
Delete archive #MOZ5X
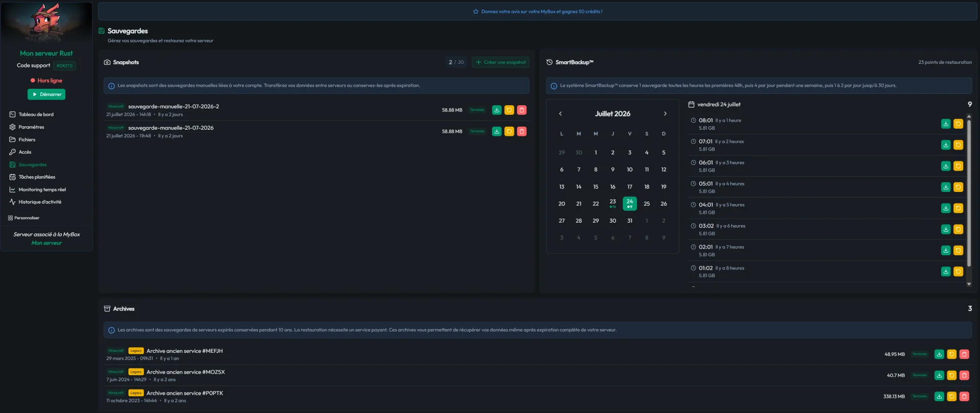click(964, 376)
